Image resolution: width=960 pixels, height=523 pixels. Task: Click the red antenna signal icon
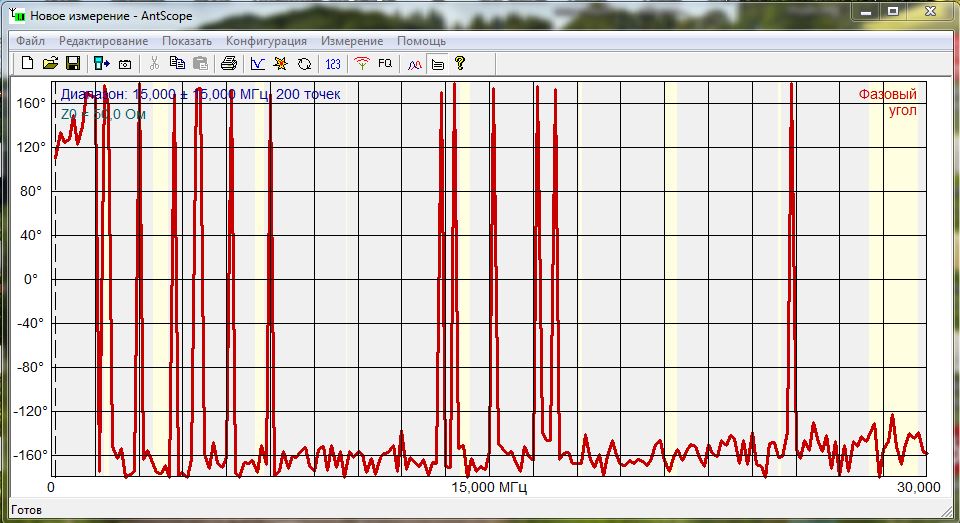pos(362,63)
